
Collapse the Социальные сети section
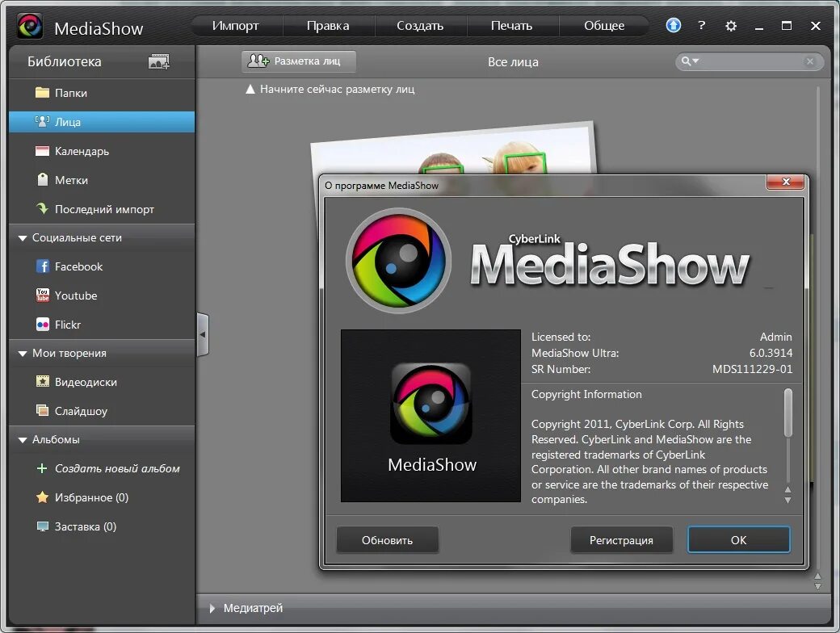23,237
